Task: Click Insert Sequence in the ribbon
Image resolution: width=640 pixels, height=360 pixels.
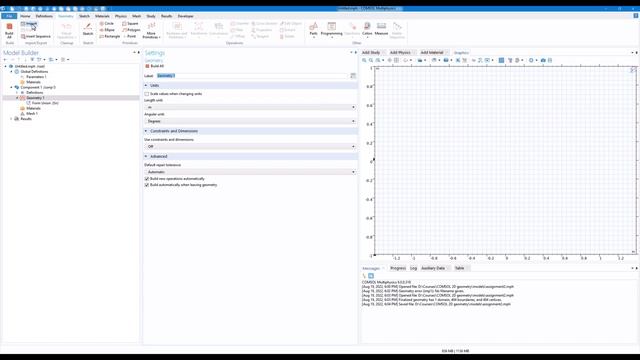Action: (x=36, y=36)
